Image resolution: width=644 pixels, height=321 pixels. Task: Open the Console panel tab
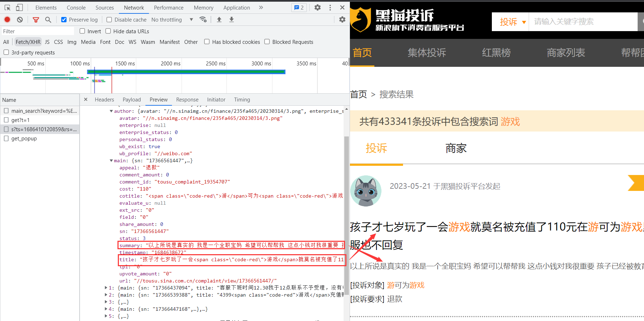click(76, 7)
